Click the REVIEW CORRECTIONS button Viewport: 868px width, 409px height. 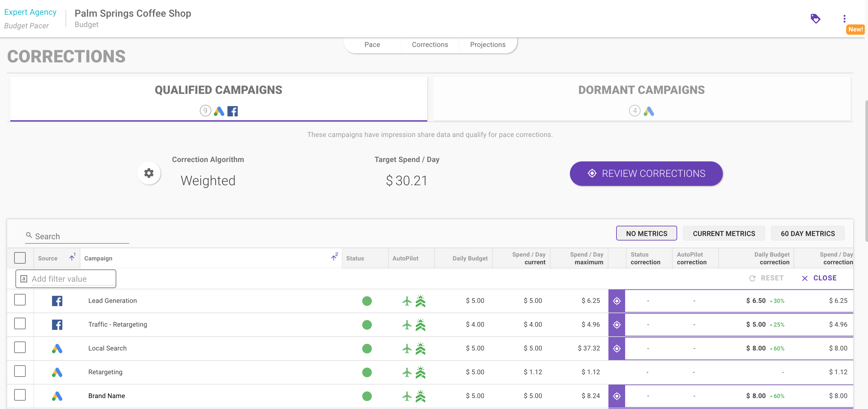pyautogui.click(x=646, y=174)
